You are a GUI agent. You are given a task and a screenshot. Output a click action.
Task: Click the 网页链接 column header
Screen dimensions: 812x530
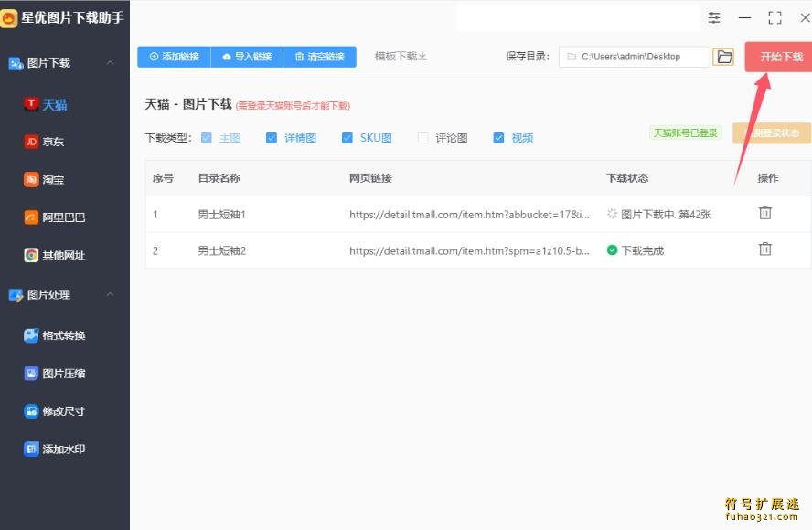(370, 178)
